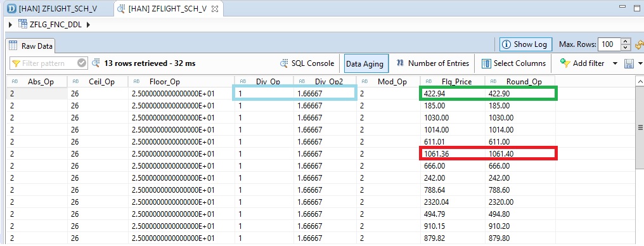Close the active ZFLIGHT_SCH_V tab
Image resolution: width=644 pixels, height=246 pixels.
pyautogui.click(x=214, y=9)
